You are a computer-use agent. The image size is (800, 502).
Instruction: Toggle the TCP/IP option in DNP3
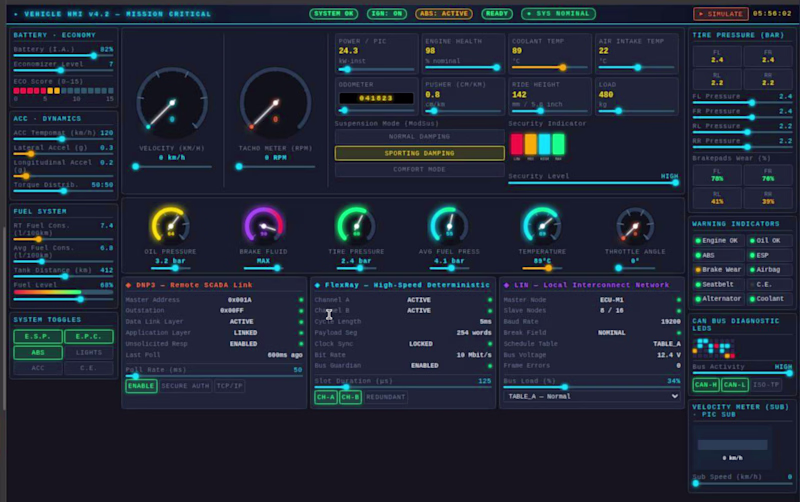(229, 386)
